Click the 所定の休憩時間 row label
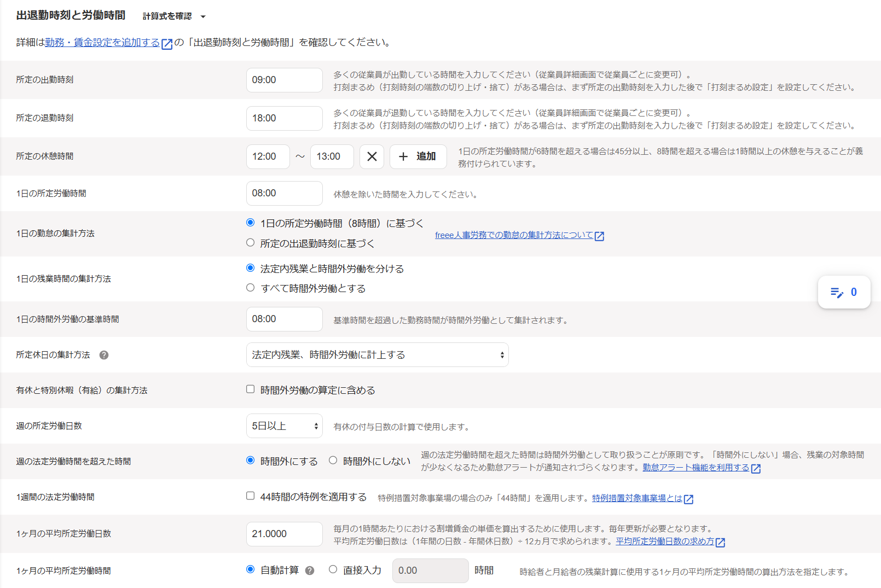This screenshot has height=588, width=881. 45,156
